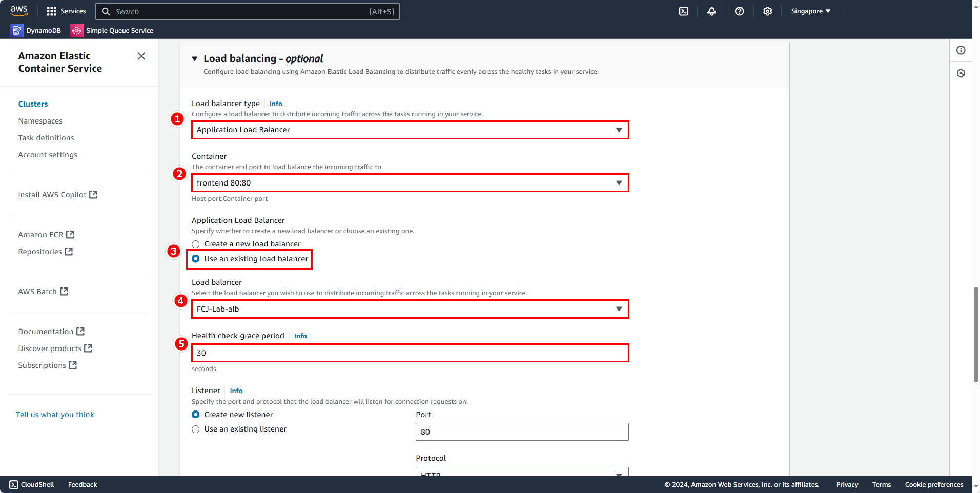
Task: Open the FCJ-Lab-alb load balancer dropdown
Action: coord(410,309)
